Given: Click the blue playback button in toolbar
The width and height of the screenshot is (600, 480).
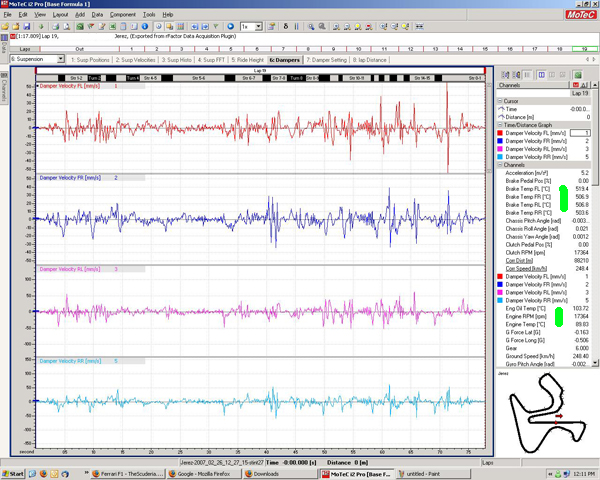Looking at the screenshot, I should [230, 26].
